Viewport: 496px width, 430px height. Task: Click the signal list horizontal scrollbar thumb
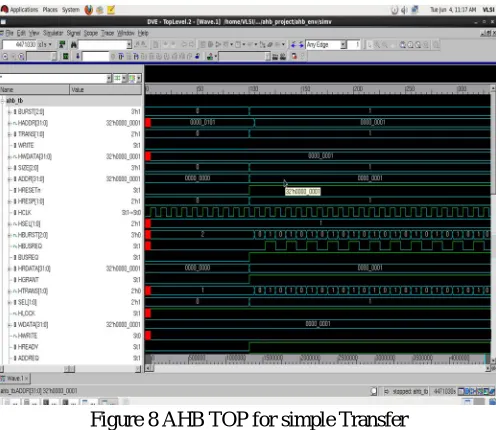pos(69,369)
